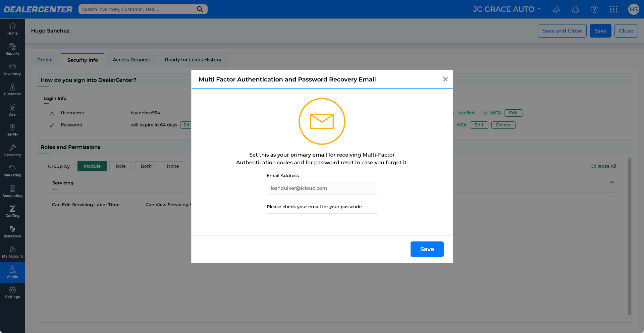This screenshot has width=644, height=333.
Task: Click the DealerCenter logo
Action: 38,9
